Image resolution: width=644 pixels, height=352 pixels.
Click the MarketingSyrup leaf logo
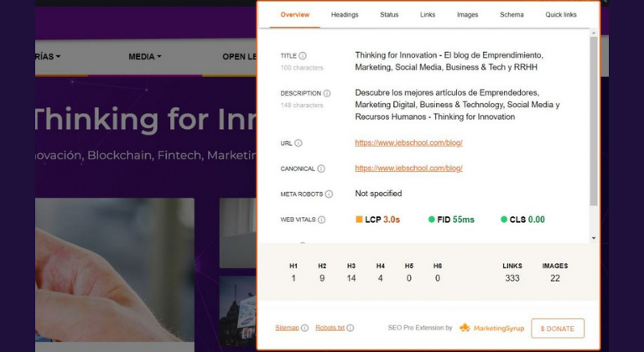click(x=465, y=328)
